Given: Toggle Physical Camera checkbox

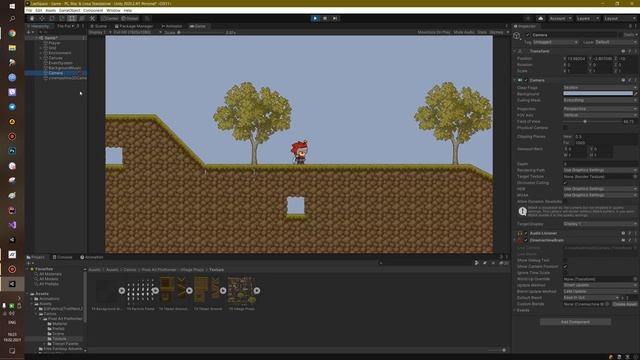Looking at the screenshot, I should click(565, 128).
